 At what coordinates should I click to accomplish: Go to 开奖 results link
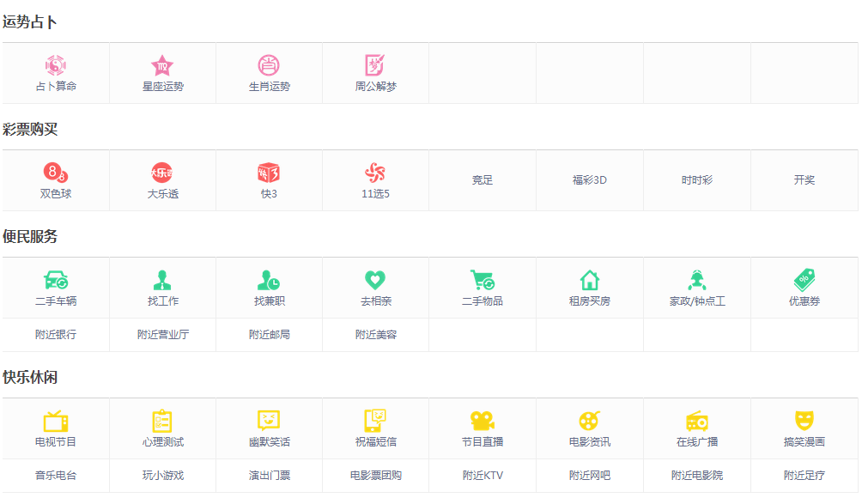coord(804,180)
